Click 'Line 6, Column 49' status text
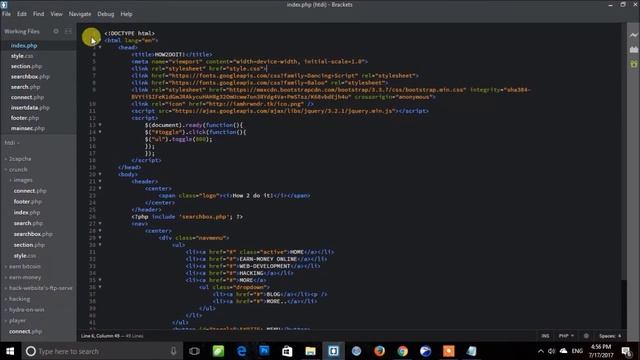The width and height of the screenshot is (640, 360). [100, 336]
